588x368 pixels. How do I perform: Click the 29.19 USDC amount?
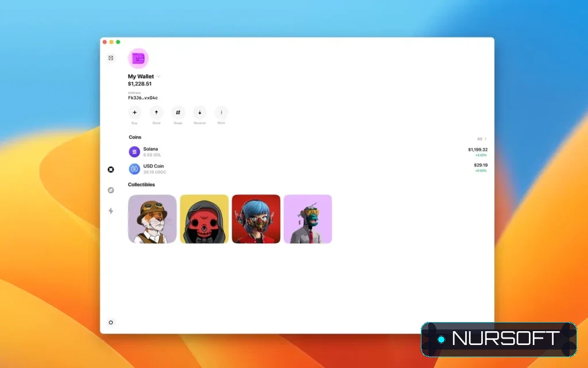click(154, 172)
